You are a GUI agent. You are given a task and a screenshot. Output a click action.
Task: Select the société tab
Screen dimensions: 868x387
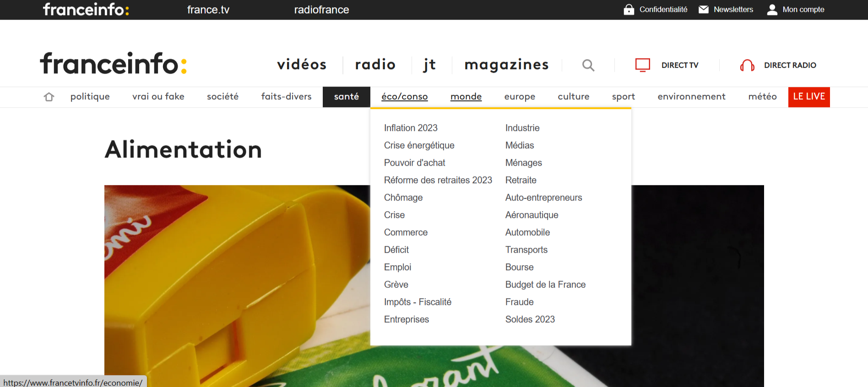click(223, 97)
